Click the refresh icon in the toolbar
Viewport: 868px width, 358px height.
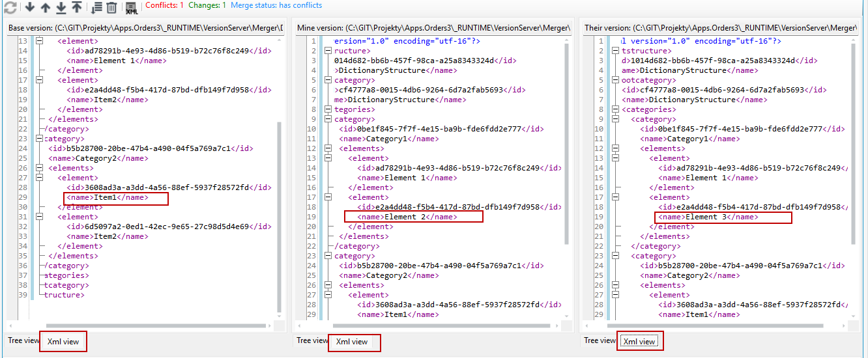pos(10,8)
